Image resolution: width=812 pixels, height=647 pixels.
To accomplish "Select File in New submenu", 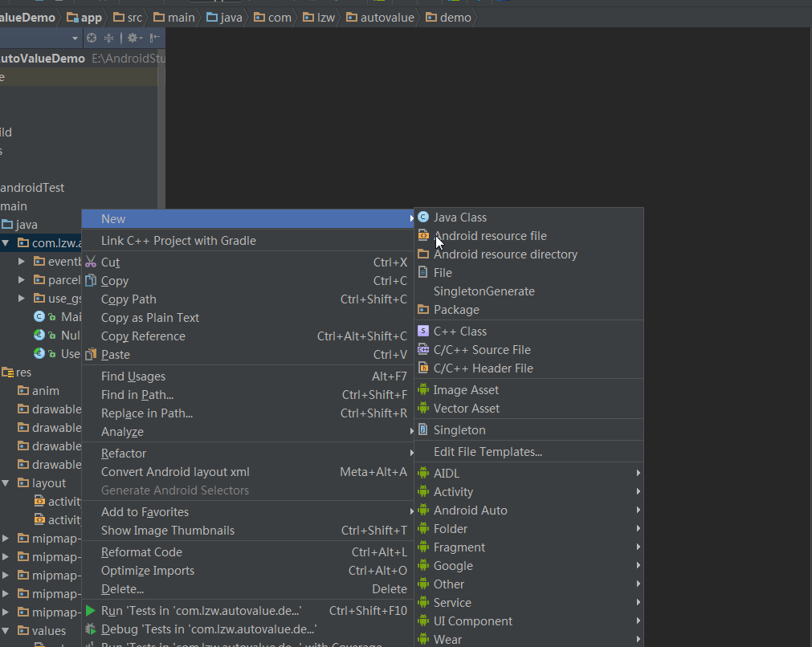I will [528, 273].
